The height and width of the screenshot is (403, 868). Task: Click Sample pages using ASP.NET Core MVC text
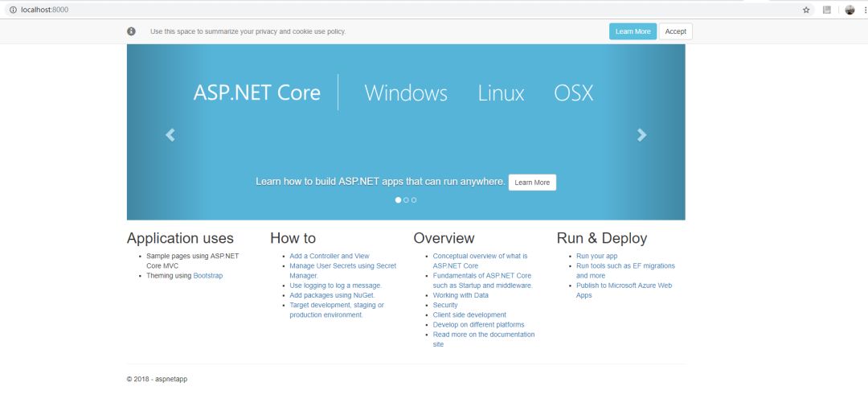pyautogui.click(x=193, y=261)
